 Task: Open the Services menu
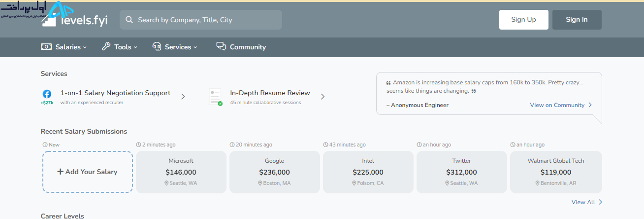pyautogui.click(x=175, y=47)
